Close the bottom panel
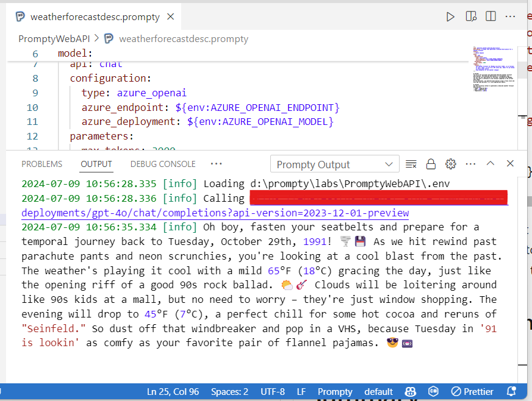532x401 pixels. point(510,163)
